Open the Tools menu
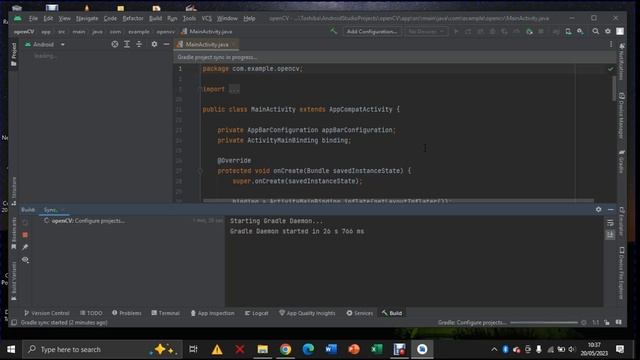The height and width of the screenshot is (360, 640). 189,18
